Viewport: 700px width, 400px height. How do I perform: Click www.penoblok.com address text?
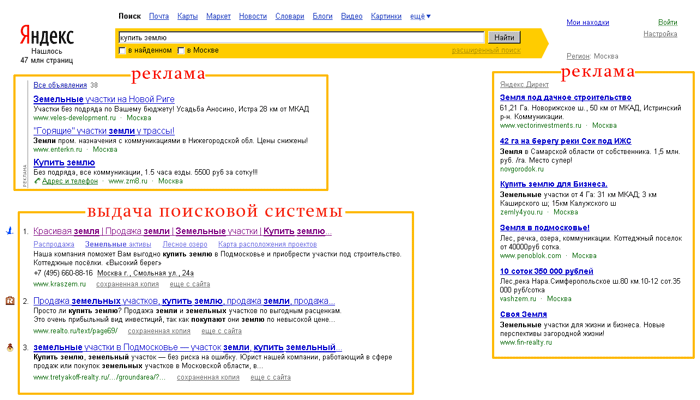[x=530, y=256]
